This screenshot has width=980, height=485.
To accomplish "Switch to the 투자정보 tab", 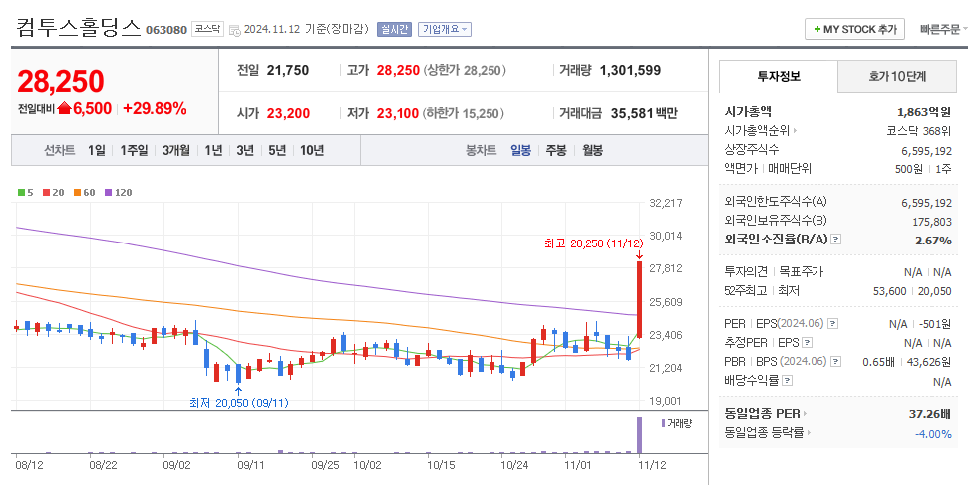I will (779, 77).
